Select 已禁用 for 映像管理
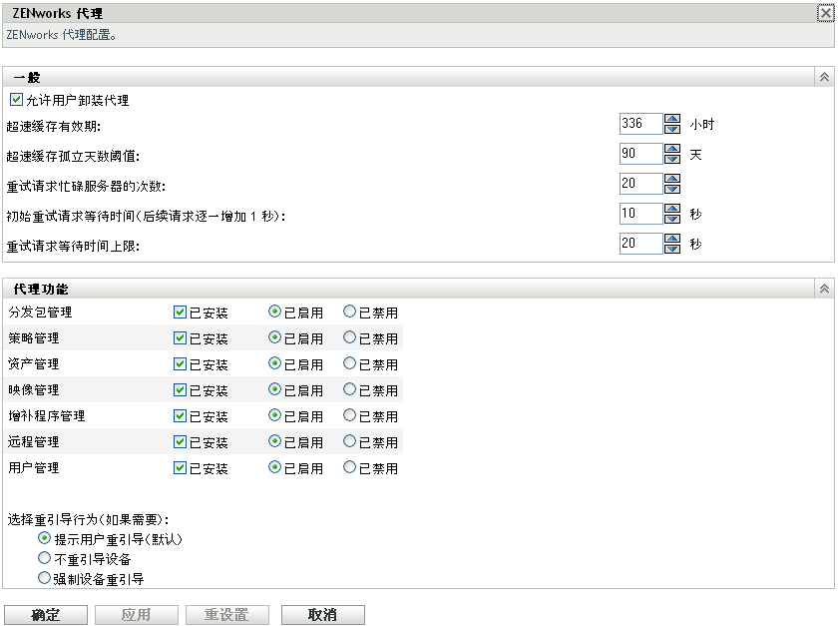The width and height of the screenshot is (840, 626). pyautogui.click(x=350, y=389)
